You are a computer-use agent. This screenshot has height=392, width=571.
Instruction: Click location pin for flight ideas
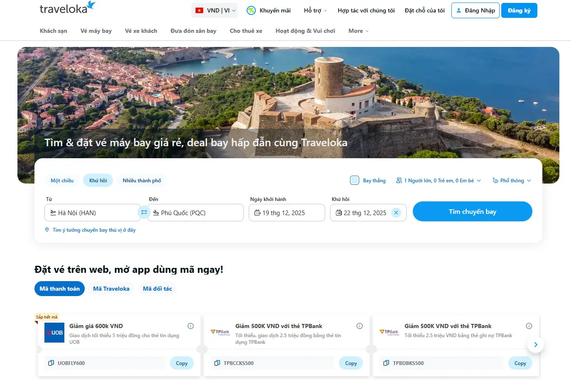click(x=47, y=230)
